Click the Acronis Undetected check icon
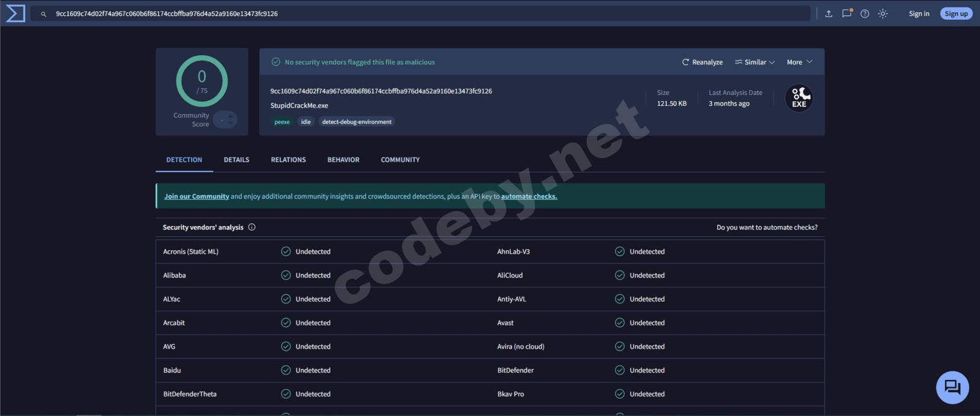This screenshot has width=980, height=416. (286, 252)
